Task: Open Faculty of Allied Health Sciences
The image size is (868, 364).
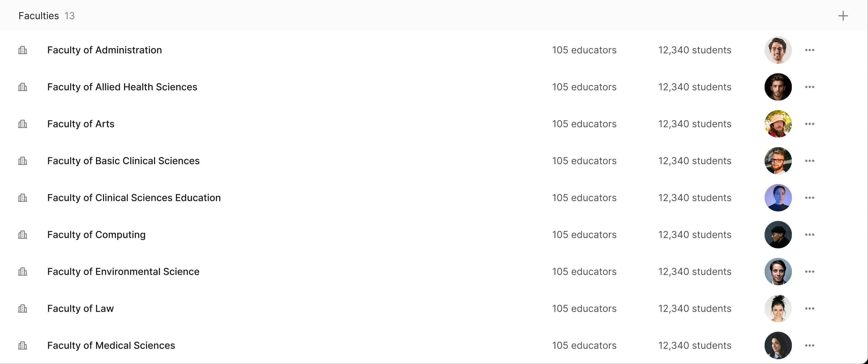Action: click(122, 87)
